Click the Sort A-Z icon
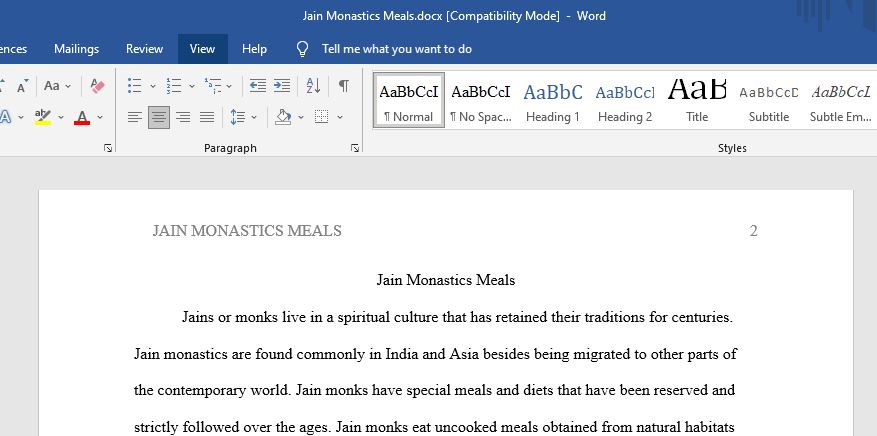877x436 pixels. (x=313, y=86)
